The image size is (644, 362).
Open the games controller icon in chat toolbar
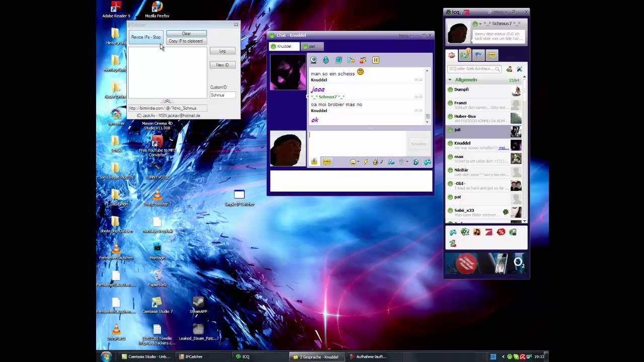[x=427, y=162]
